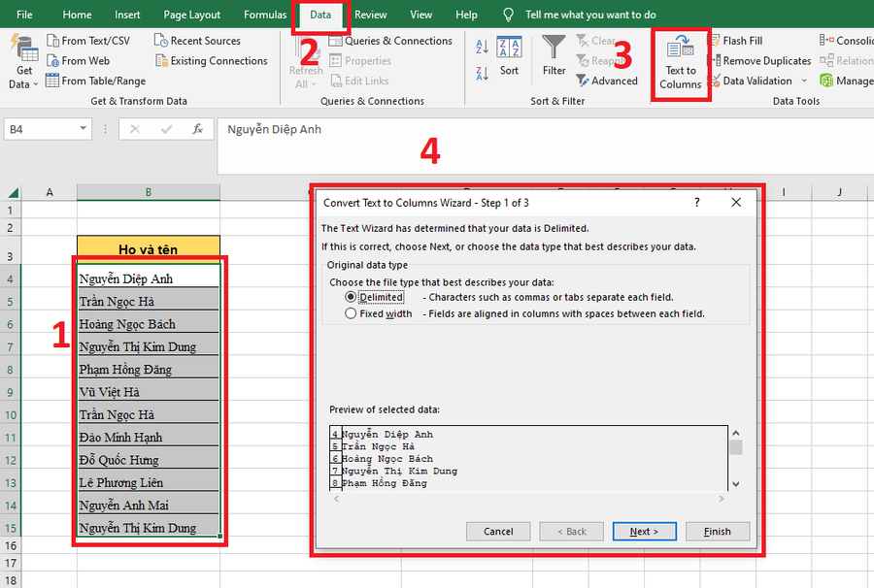
Task: Switch to the Review tab
Action: (371, 15)
